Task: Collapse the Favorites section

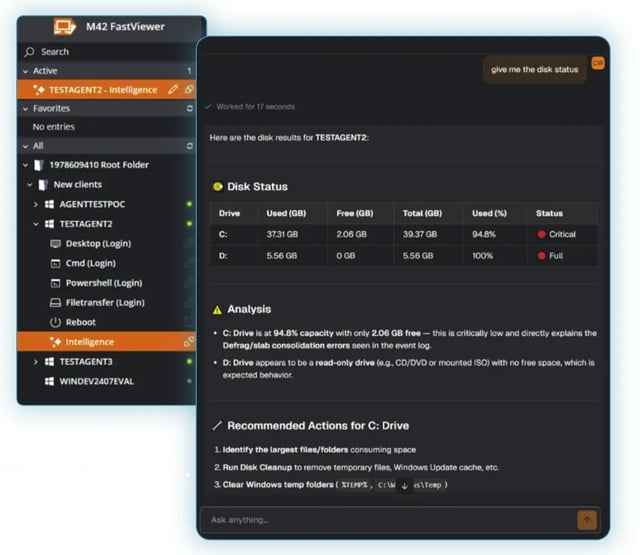Action: 26,109
